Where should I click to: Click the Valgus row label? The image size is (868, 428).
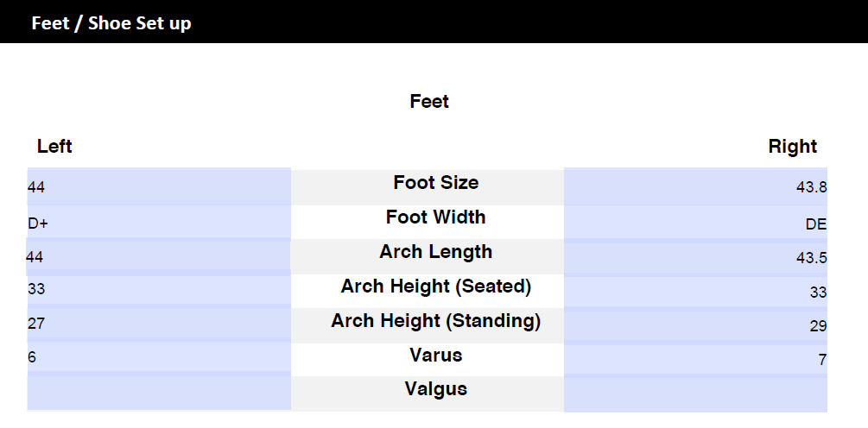tap(435, 389)
